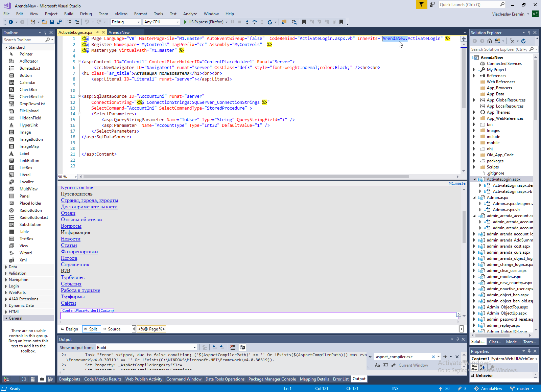Click the Отели link in design view
Image resolution: width=541 pixels, height=392 pixels.
[x=68, y=213]
